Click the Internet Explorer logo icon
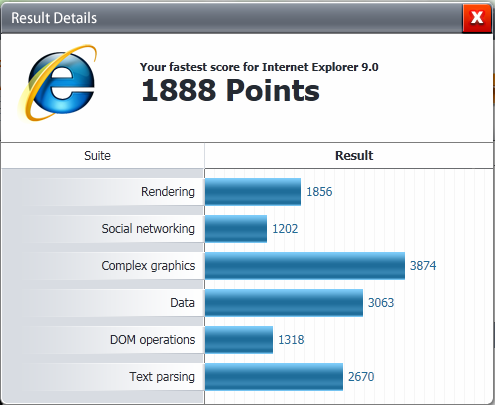Viewport: 495px width, 405px height. (x=58, y=83)
